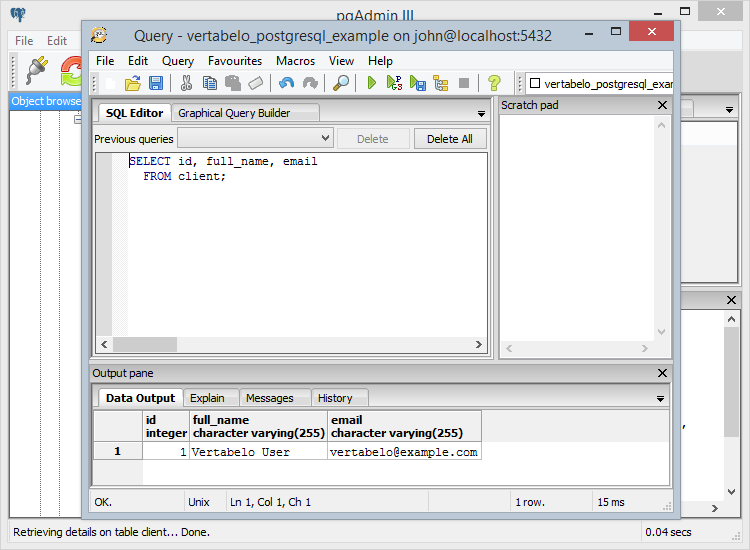This screenshot has width=750, height=550.
Task: Click the Cut scissors icon
Action: click(x=186, y=84)
